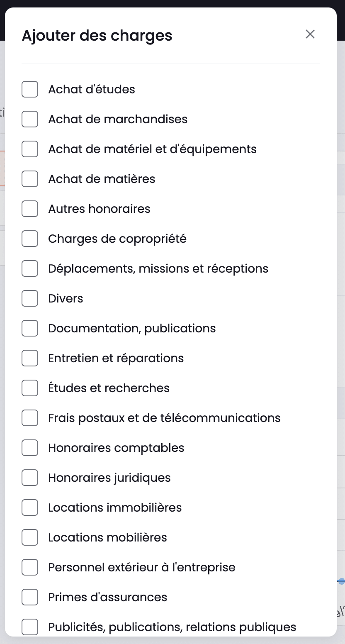Tick the Achat de marchandises option
Viewport: 345px width, 644px height.
click(x=30, y=119)
